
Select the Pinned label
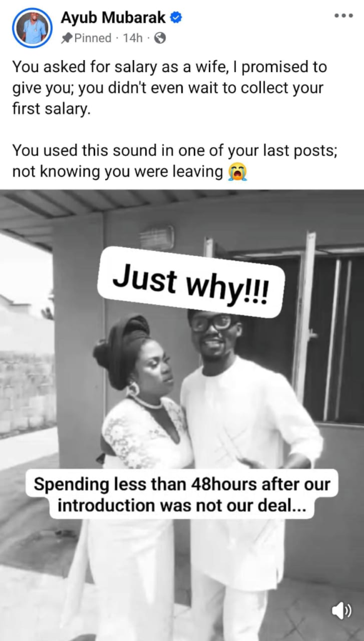[x=93, y=38]
